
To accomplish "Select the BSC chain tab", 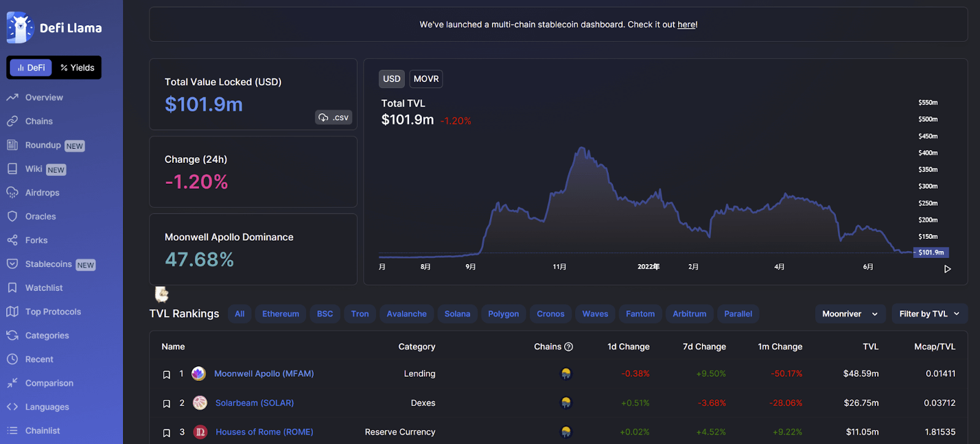I will [x=325, y=314].
